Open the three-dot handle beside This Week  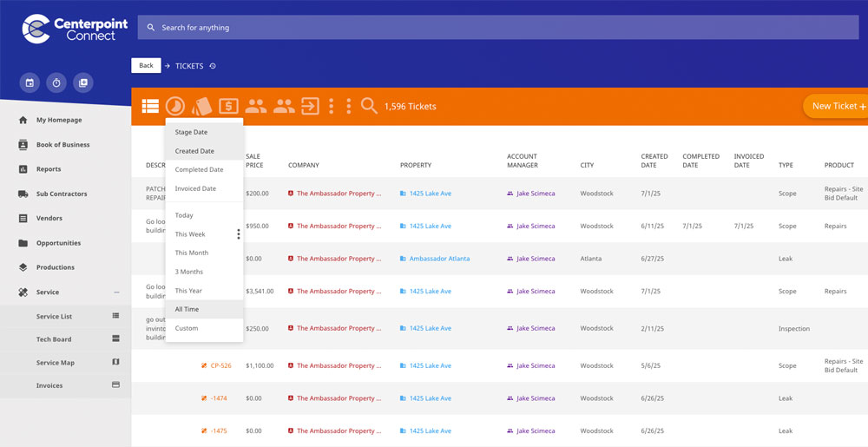pos(239,234)
